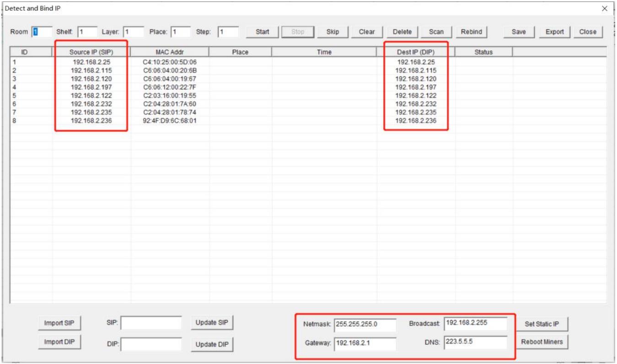Viewport: 617px width, 364px height.
Task: Click the Clear button
Action: 366,32
